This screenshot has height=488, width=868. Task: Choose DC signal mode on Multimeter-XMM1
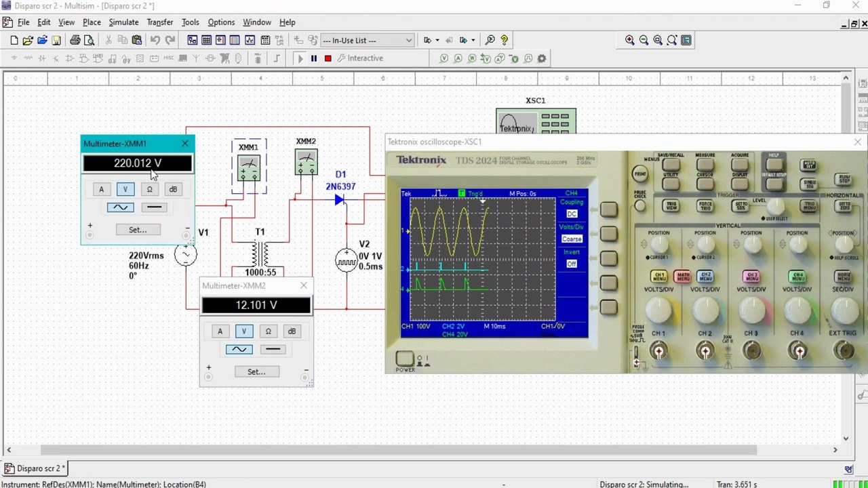click(154, 207)
